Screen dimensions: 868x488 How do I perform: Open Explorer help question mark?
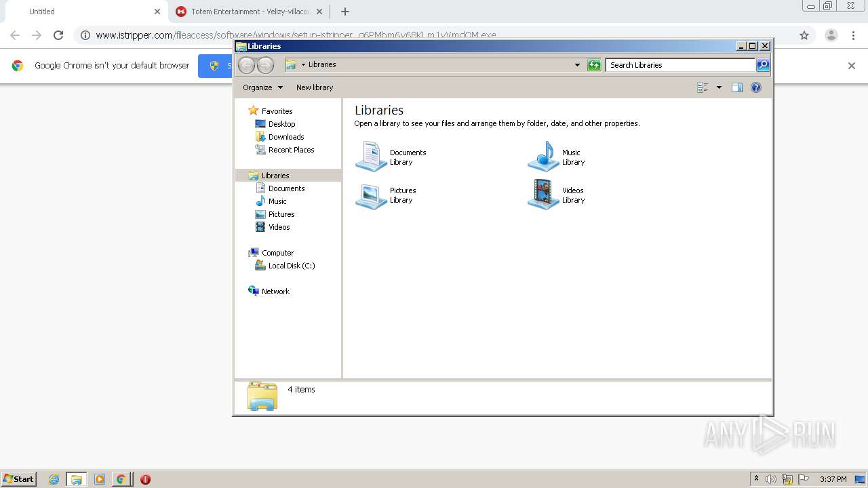point(756,87)
